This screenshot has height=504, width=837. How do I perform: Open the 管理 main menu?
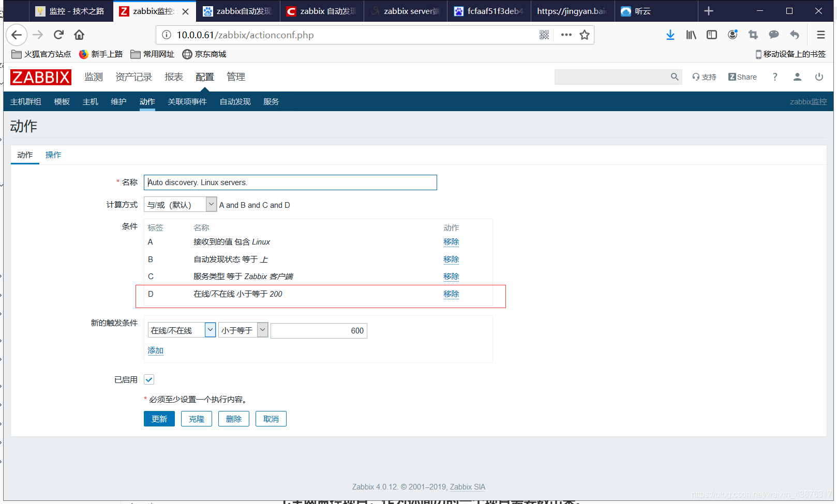(236, 77)
